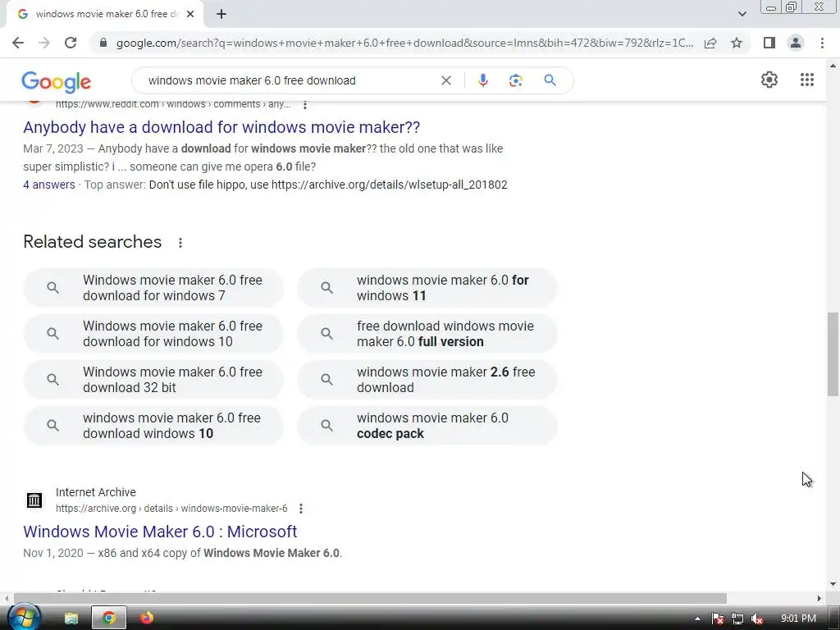The image size is (840, 630).
Task: Open the Chrome profile avatar
Action: 796,43
